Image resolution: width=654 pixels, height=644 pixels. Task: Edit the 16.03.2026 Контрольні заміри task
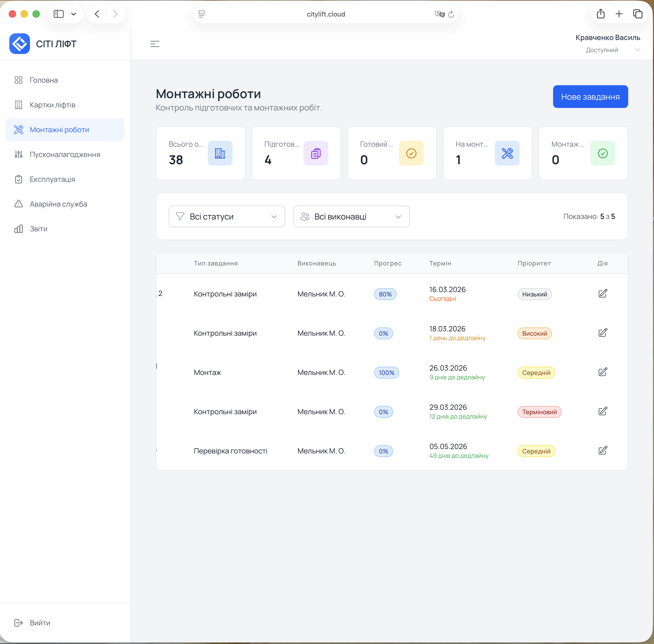[x=603, y=294]
